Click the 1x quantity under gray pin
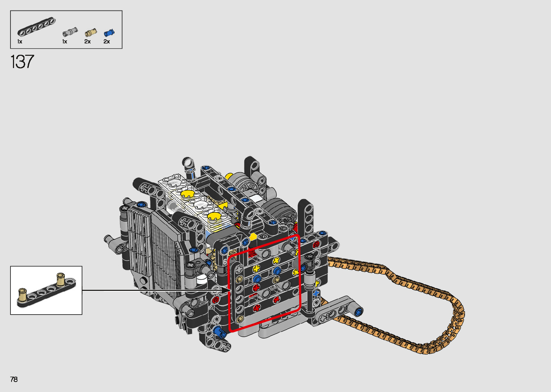The height and width of the screenshot is (392, 551). [x=65, y=42]
